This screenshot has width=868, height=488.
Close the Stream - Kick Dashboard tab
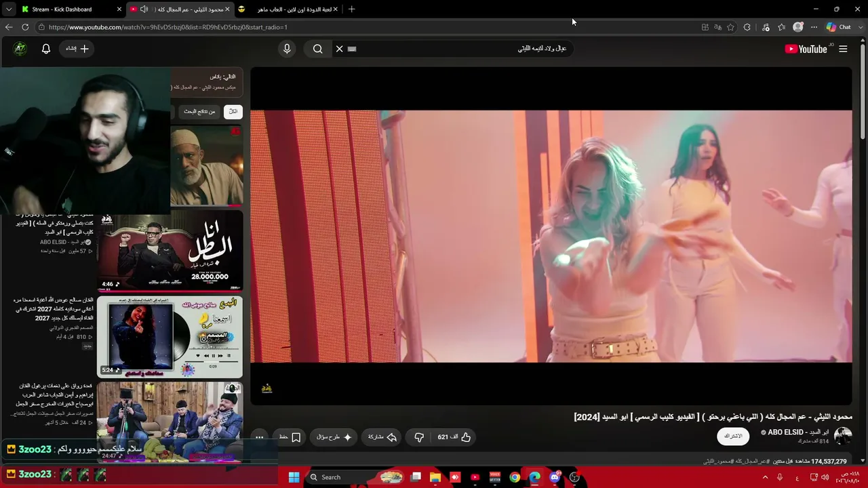119,9
